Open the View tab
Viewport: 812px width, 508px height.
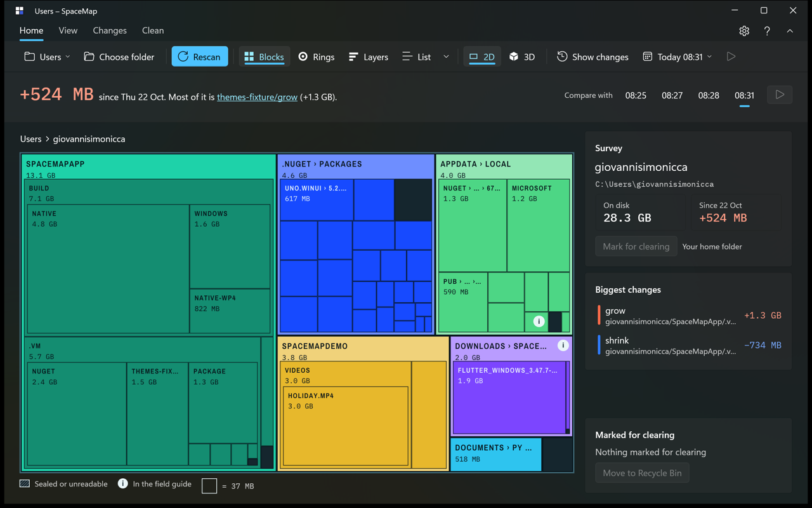coord(68,30)
